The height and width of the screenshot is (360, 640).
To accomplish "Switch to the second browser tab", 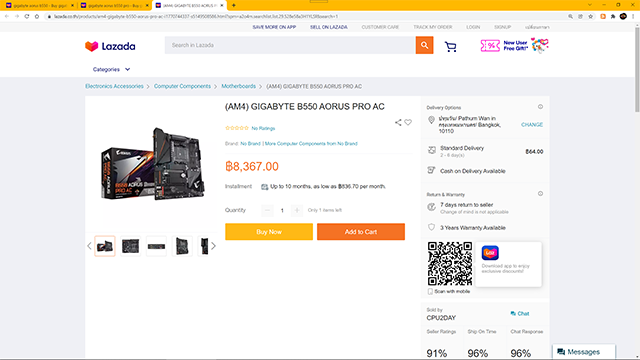I will tap(114, 5).
